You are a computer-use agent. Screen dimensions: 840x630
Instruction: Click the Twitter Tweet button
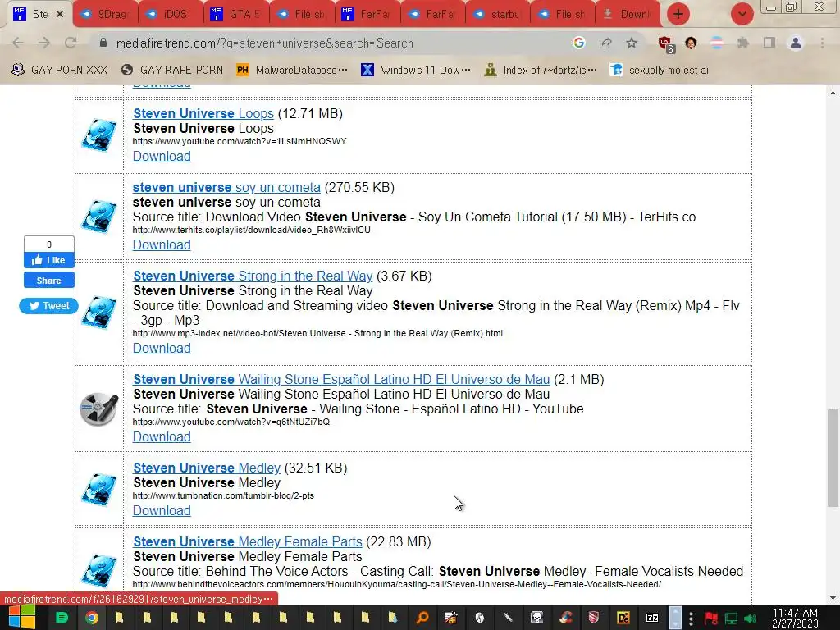(x=48, y=306)
